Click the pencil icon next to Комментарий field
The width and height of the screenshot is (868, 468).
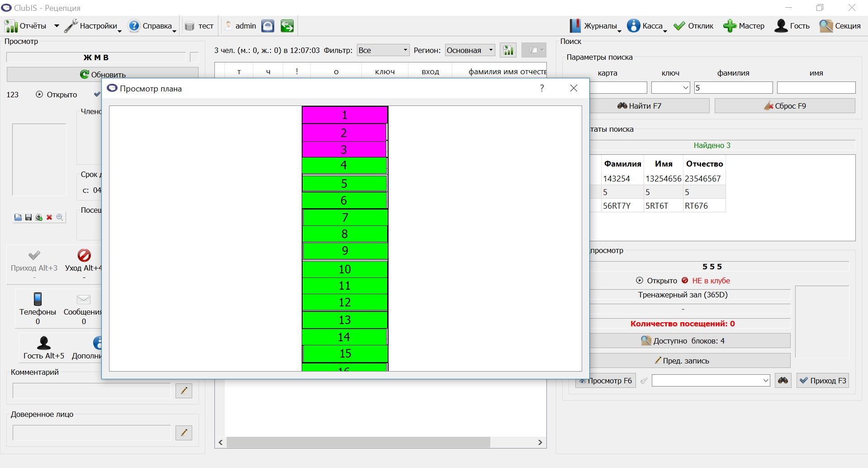pyautogui.click(x=184, y=391)
